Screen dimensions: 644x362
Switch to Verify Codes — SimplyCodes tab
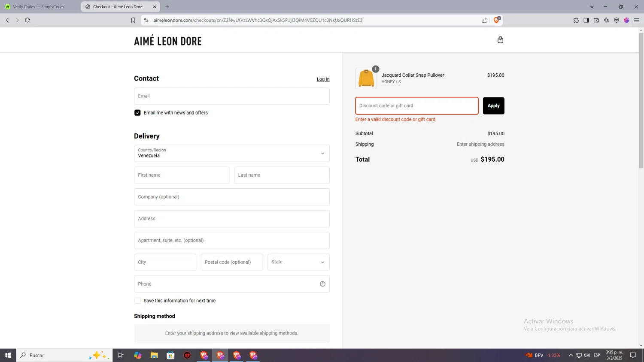[39, 7]
